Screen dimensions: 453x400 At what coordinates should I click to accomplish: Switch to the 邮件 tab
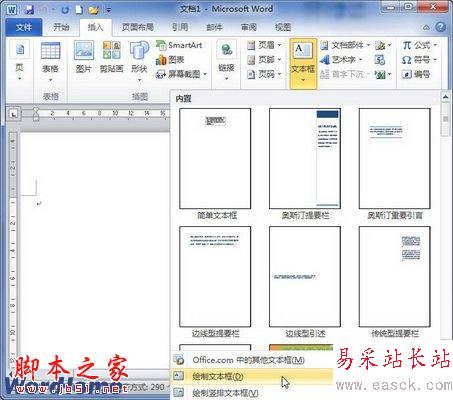(x=214, y=27)
